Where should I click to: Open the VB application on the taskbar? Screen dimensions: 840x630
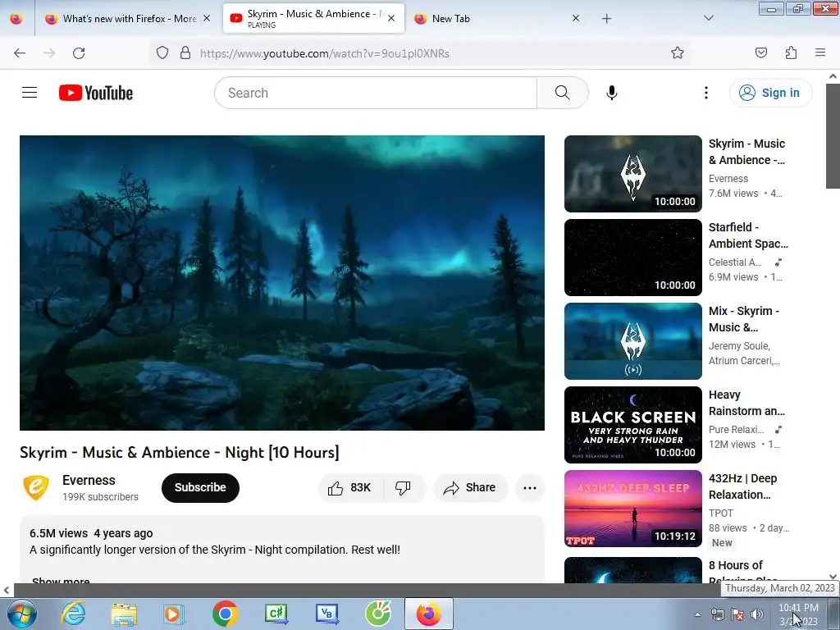tap(326, 614)
